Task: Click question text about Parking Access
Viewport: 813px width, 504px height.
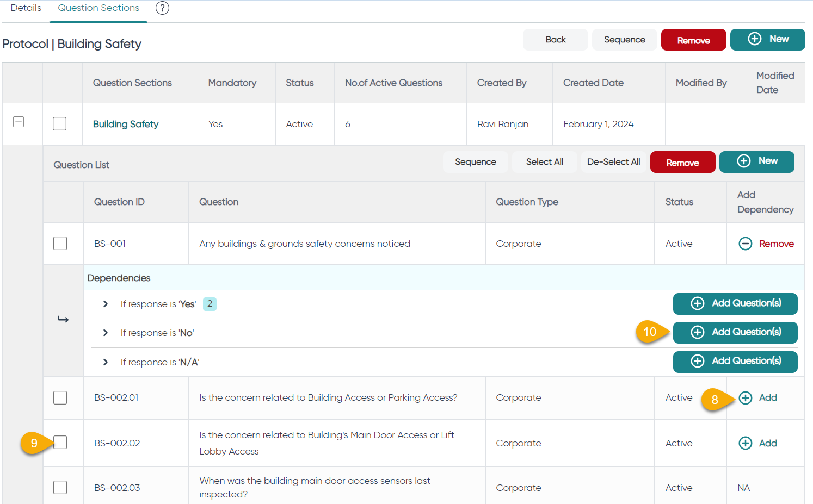Action: [328, 397]
